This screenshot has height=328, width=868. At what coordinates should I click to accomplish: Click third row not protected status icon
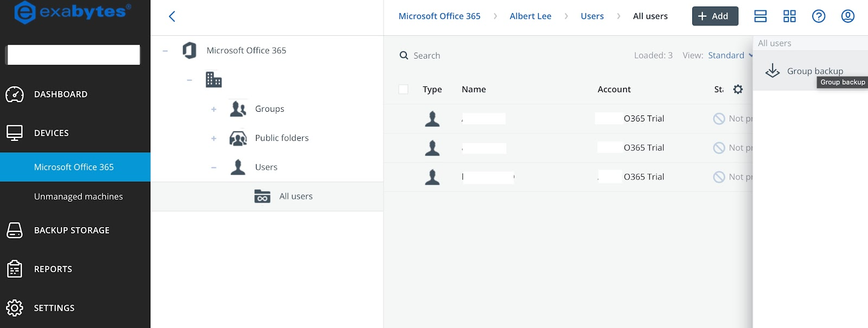[719, 177]
